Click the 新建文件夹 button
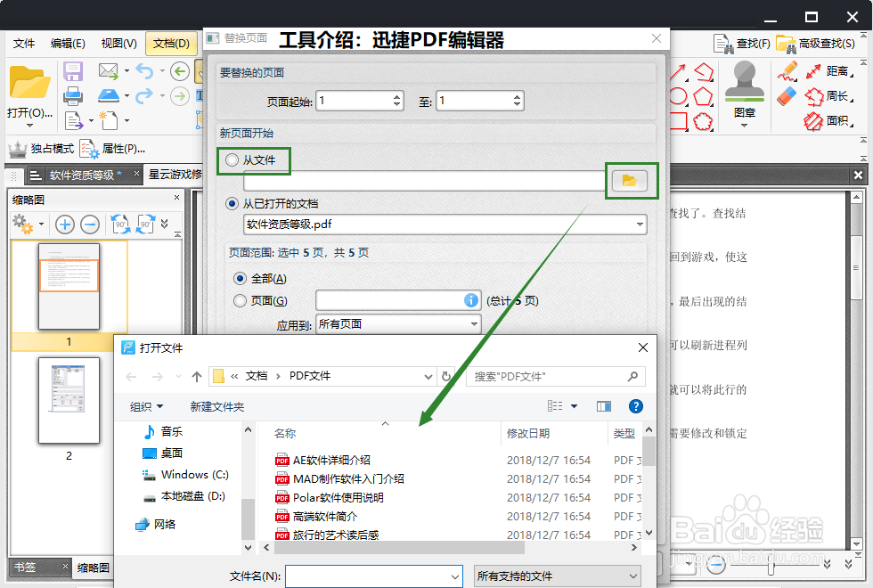The width and height of the screenshot is (873, 588). [217, 407]
